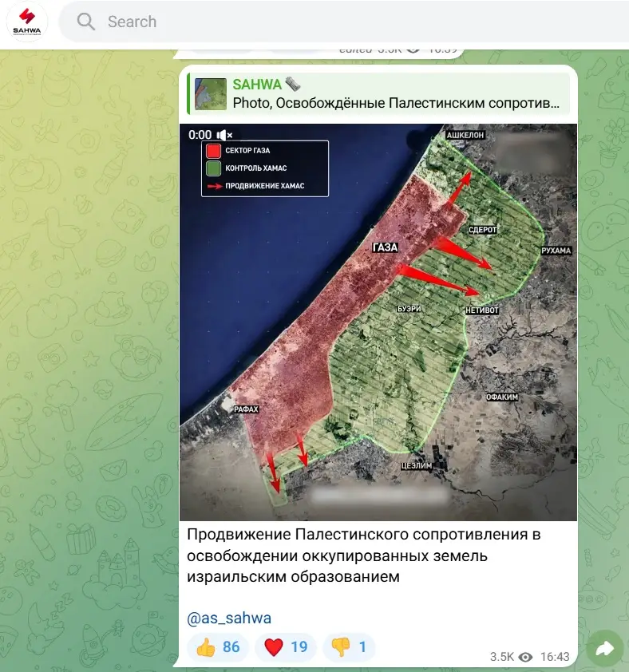Click the red arrow legend icon
Viewport: 629px width, 672px height.
click(x=213, y=187)
